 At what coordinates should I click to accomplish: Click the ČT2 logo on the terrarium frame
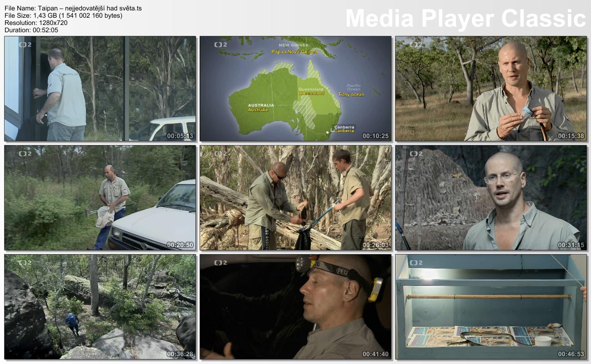tap(416, 263)
